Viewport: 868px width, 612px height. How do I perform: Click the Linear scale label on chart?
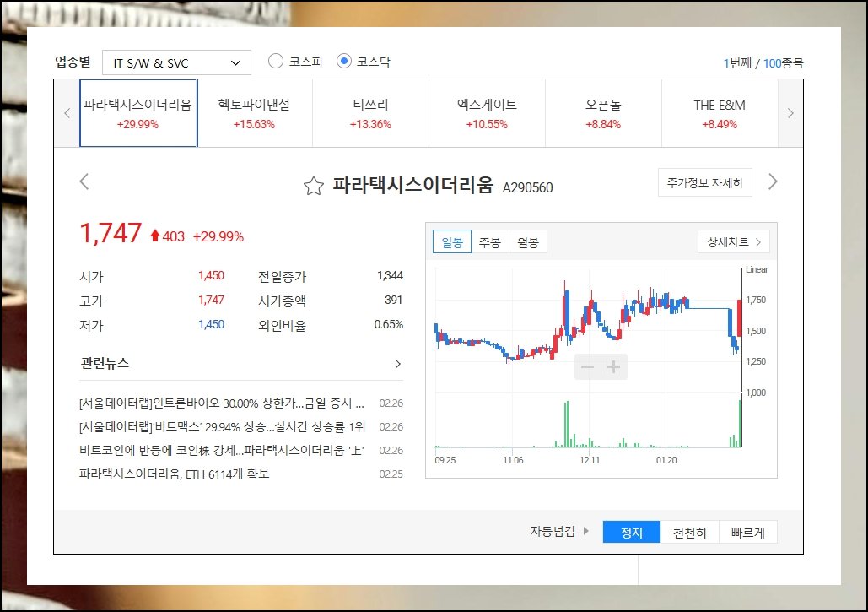coord(757,269)
